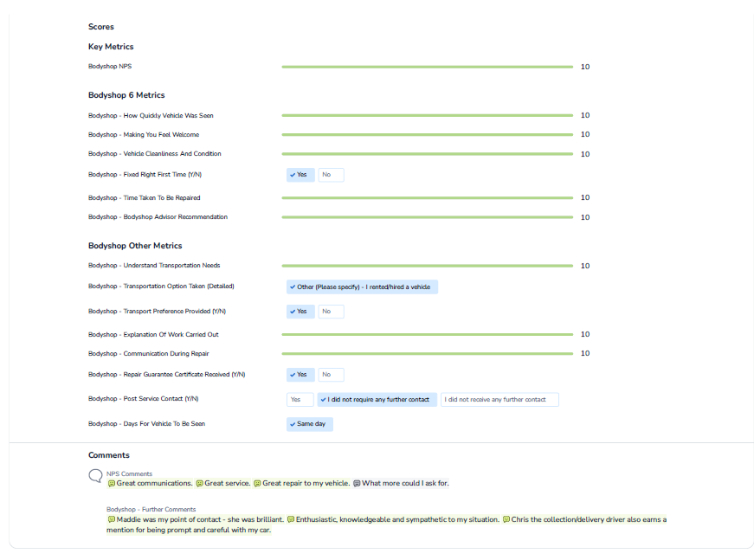Select No for Repair Guarantee Certificate Received
The width and height of the screenshot is (754, 560).
pyautogui.click(x=330, y=375)
